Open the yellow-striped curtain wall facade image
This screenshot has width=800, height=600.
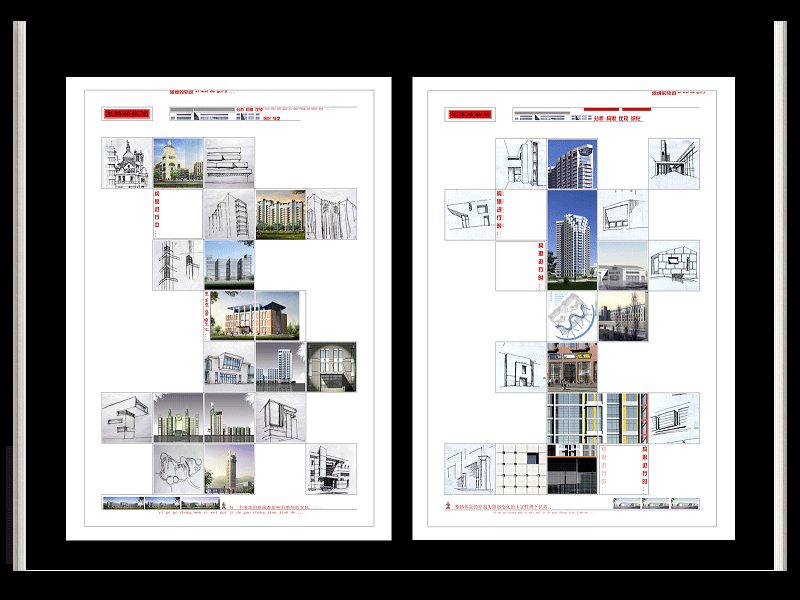597,418
